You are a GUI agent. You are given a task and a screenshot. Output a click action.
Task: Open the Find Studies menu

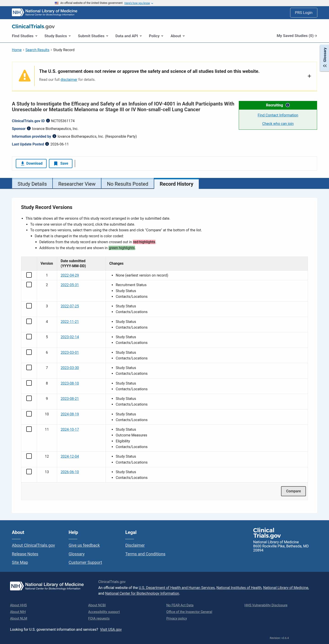click(x=24, y=36)
